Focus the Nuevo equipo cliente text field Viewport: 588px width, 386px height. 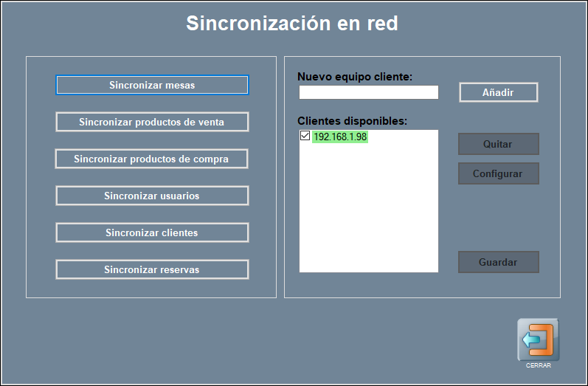point(368,93)
